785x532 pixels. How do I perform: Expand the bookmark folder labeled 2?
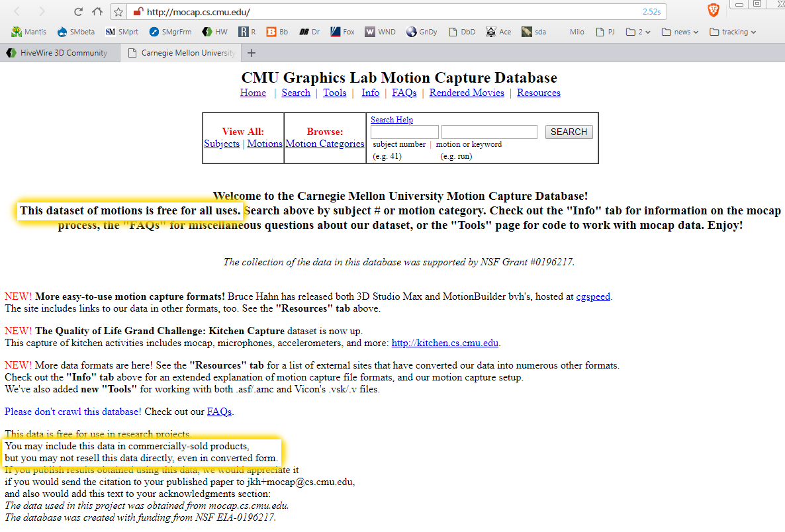pos(638,32)
